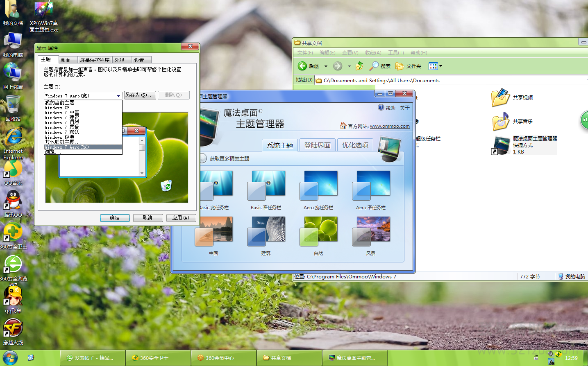
Task: Toggle 文件夹 folders pane in toolbar
Action: coord(408,66)
